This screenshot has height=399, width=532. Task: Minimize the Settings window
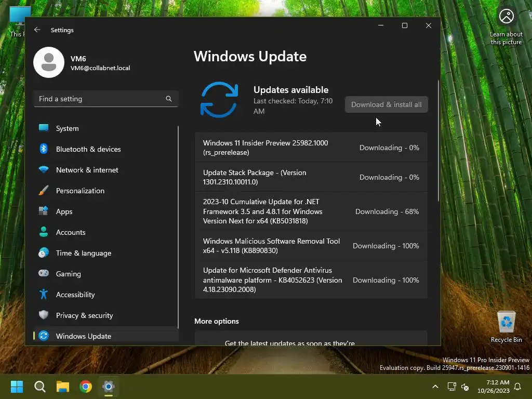click(381, 25)
